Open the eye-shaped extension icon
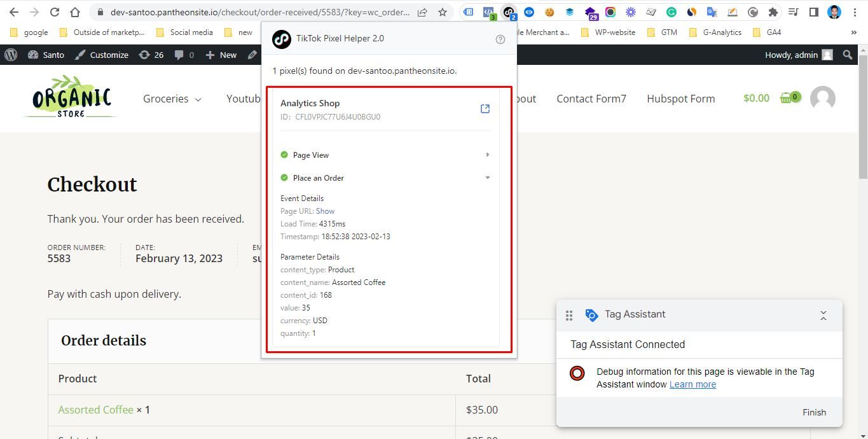Image resolution: width=868 pixels, height=439 pixels. (529, 12)
